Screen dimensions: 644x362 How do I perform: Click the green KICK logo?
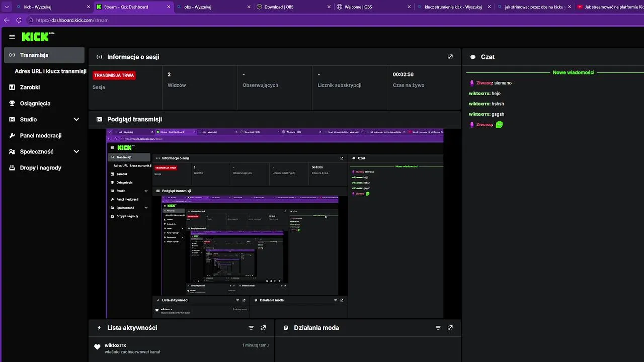[x=38, y=37]
